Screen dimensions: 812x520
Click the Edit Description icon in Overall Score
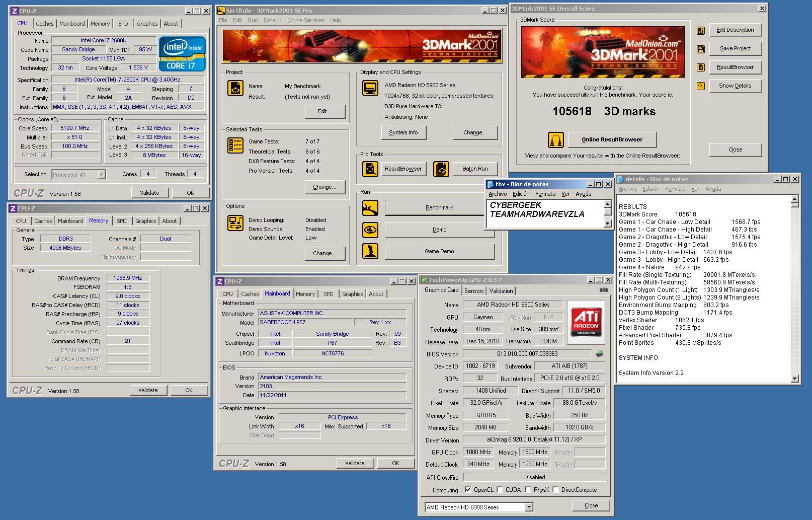point(700,30)
